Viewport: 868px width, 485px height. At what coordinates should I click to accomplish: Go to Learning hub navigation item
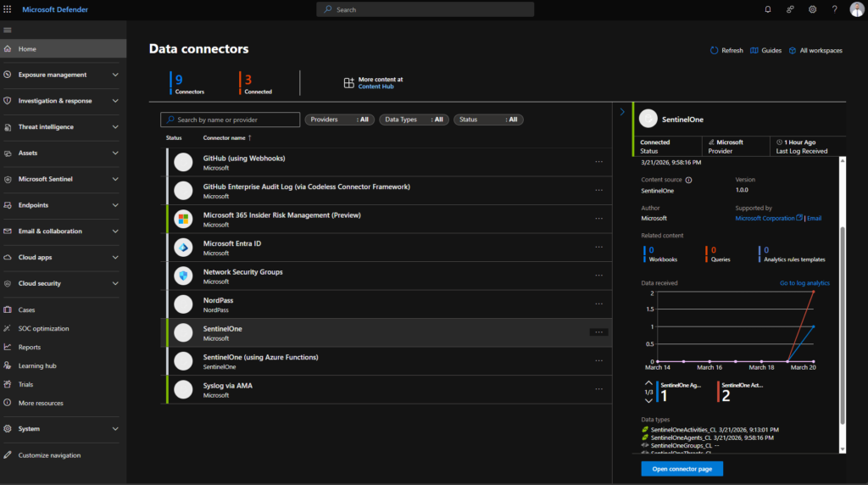pos(37,365)
